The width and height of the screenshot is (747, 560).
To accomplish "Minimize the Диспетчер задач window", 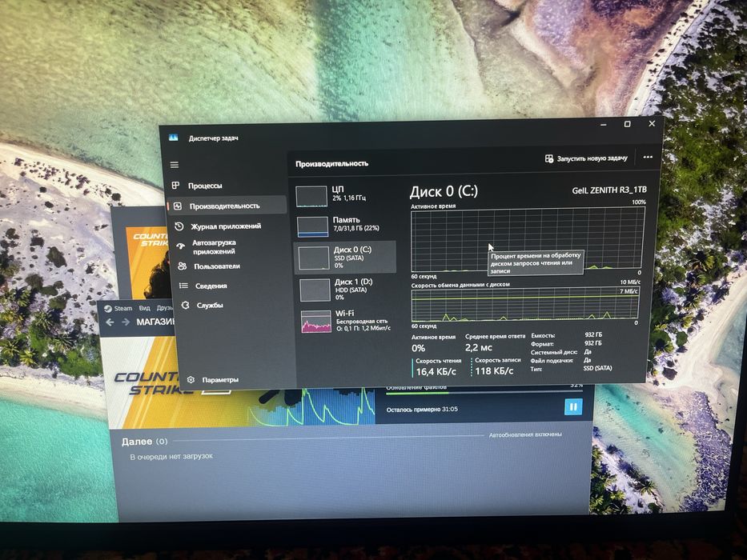I will (x=603, y=125).
